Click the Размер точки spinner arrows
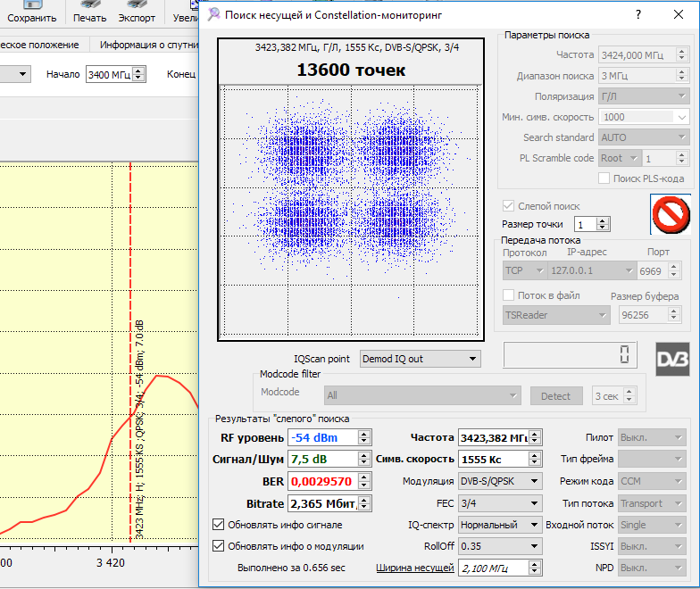Viewport: 700px width, 589px height. click(x=604, y=224)
